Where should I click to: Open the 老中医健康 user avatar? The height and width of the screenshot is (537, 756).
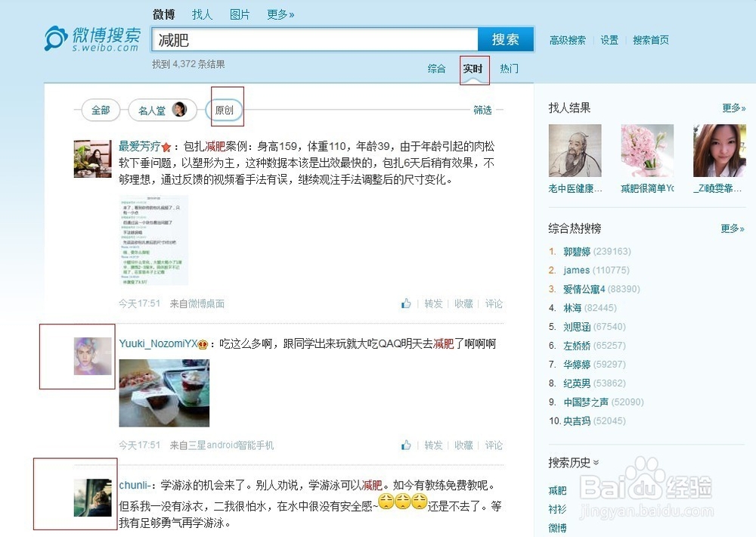pyautogui.click(x=575, y=151)
